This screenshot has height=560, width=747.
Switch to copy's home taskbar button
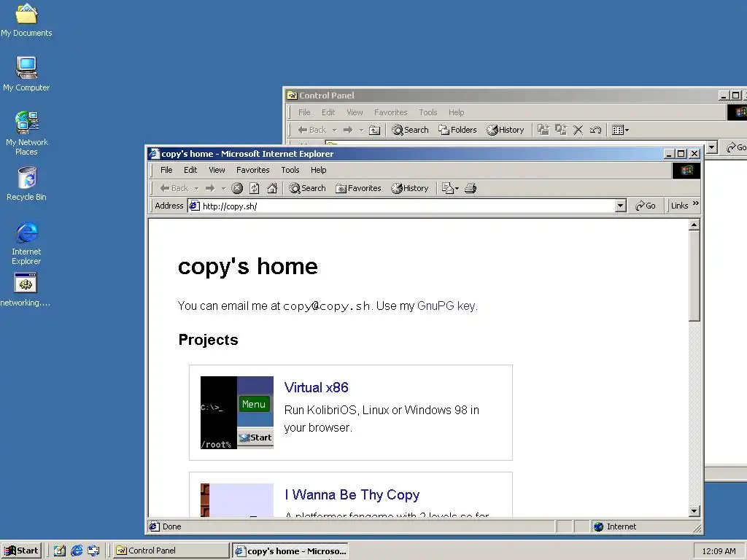point(290,551)
